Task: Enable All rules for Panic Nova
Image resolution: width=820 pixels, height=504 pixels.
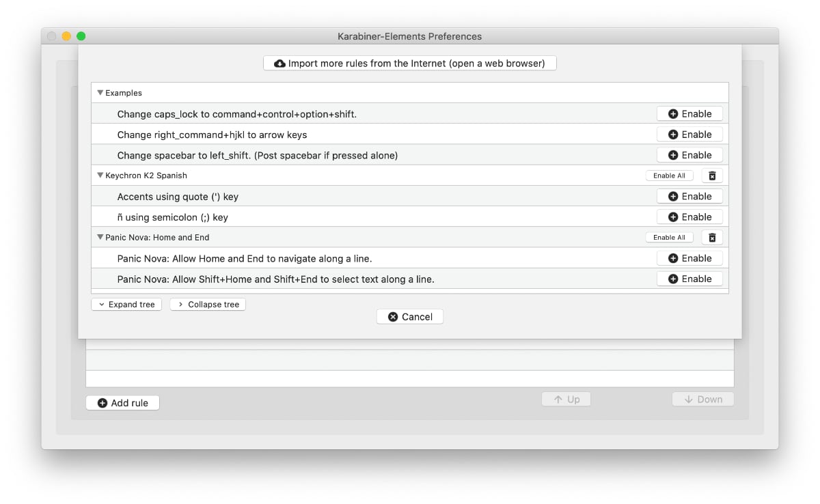Action: 669,238
